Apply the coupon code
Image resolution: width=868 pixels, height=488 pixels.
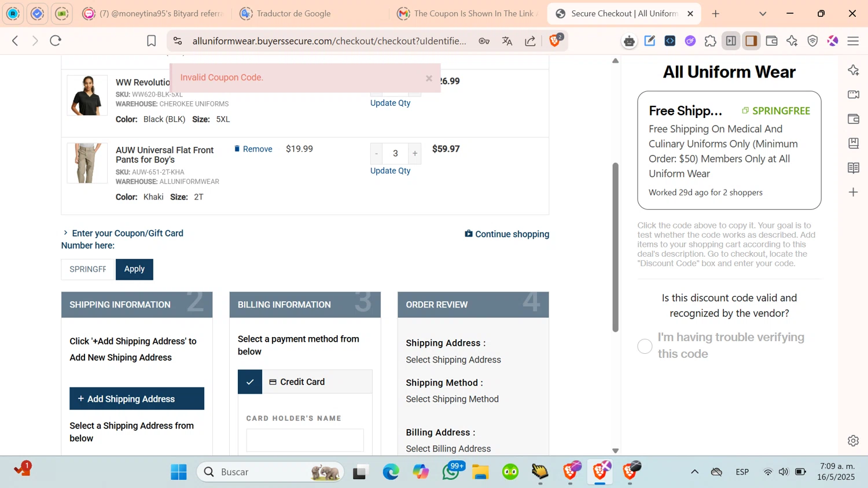click(134, 269)
